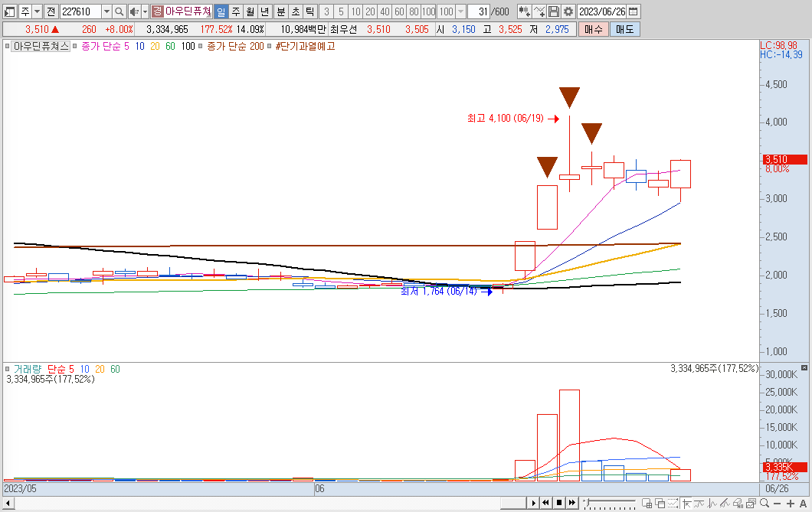The image size is (812, 512).
Task: Fast-forward the chart replay
Action: [572, 503]
